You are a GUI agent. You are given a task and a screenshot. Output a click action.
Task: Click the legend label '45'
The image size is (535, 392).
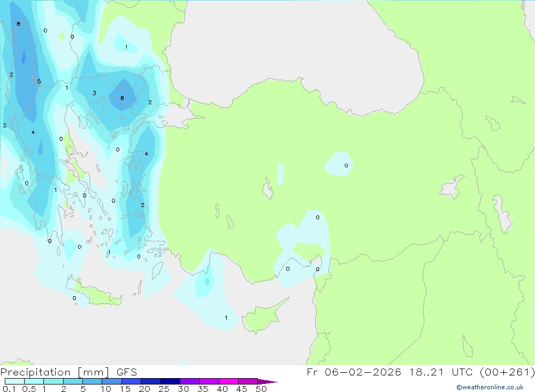pos(242,389)
